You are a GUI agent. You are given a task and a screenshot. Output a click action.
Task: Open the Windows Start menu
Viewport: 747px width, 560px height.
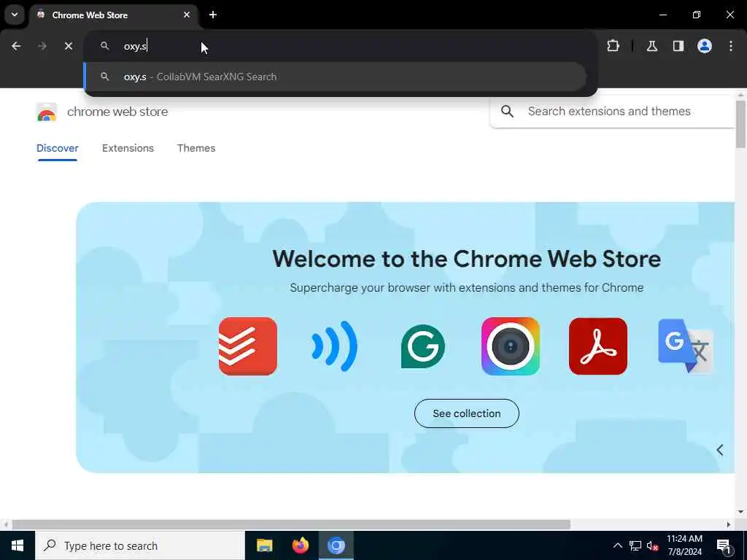coord(18,545)
